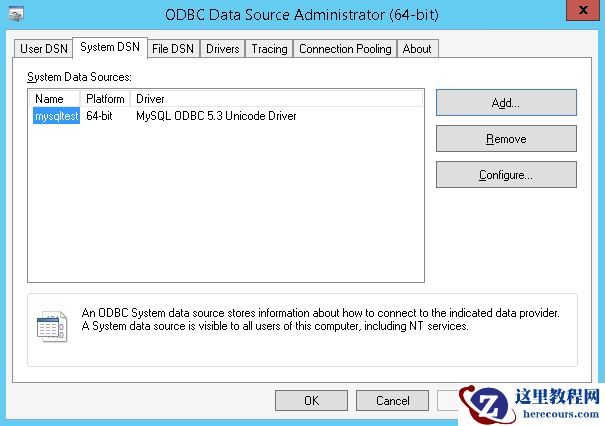Click the Remove button
The image size is (605, 426).
506,139
